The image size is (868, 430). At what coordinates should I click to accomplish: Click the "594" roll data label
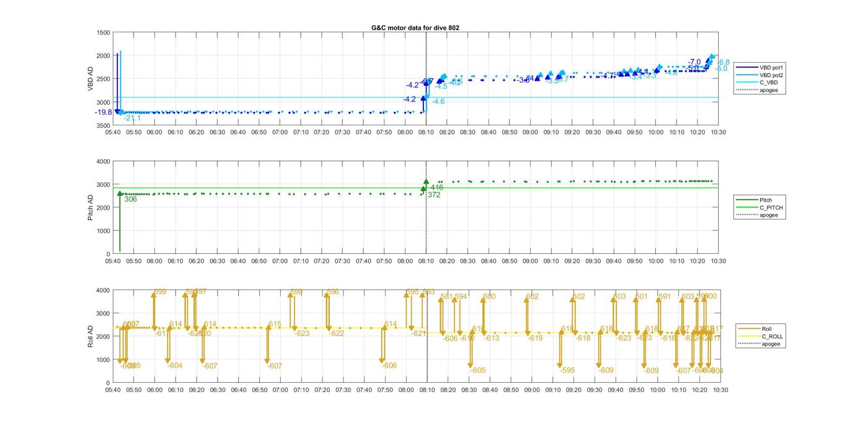(x=461, y=297)
